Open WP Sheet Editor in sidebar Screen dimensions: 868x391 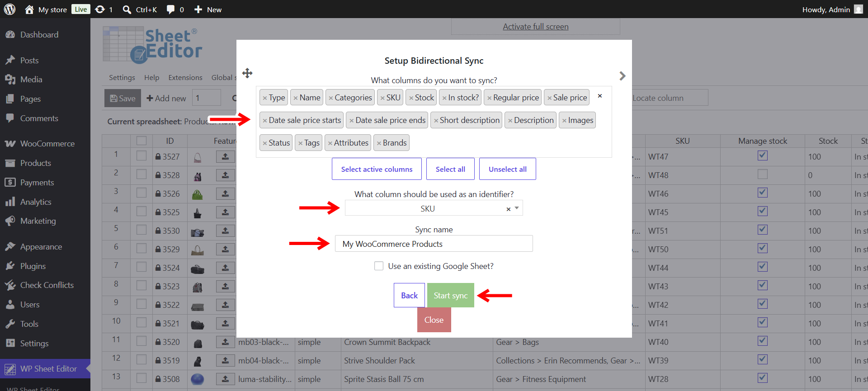pos(45,369)
